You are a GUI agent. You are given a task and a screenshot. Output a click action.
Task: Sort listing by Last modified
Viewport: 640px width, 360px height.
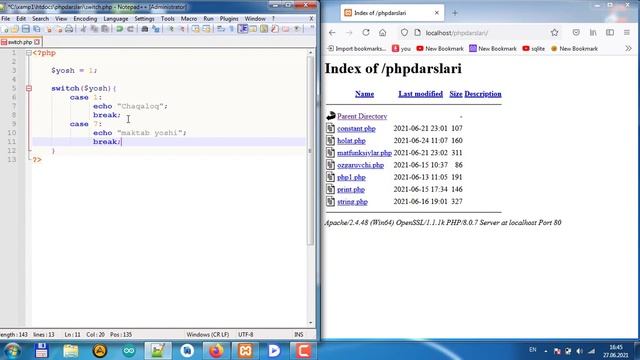(420, 94)
